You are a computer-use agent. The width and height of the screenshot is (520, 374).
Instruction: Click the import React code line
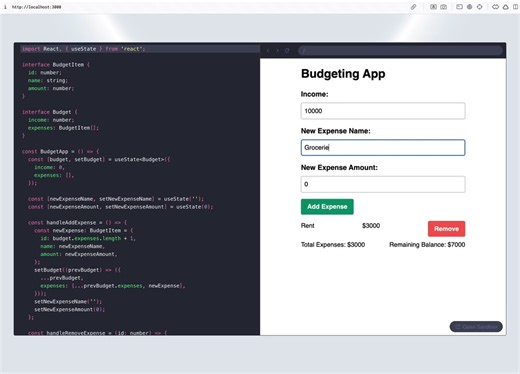[x=83, y=49]
